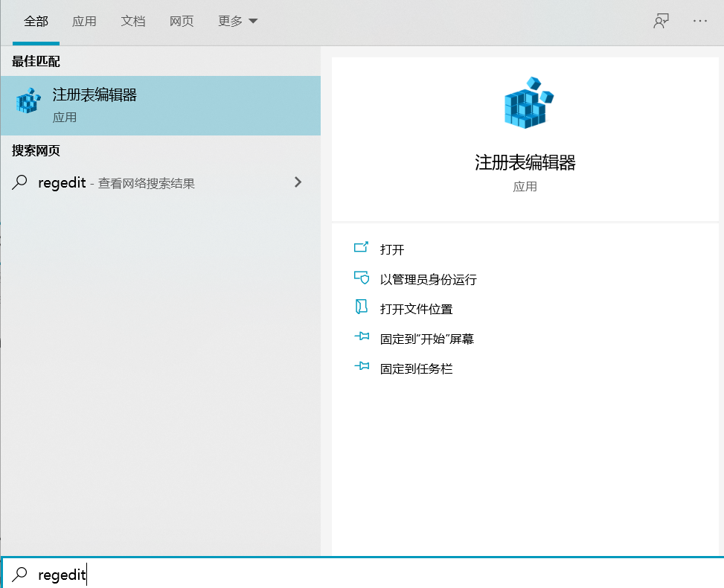
Task: Open the more options (...) menu
Action: click(x=700, y=21)
